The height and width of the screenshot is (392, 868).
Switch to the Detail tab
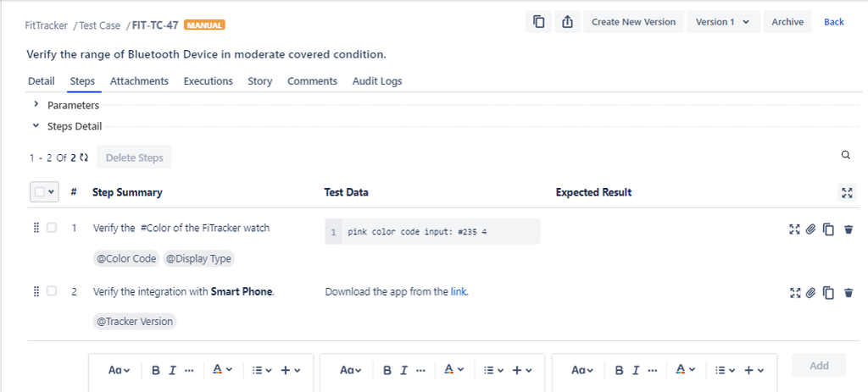pos(41,81)
